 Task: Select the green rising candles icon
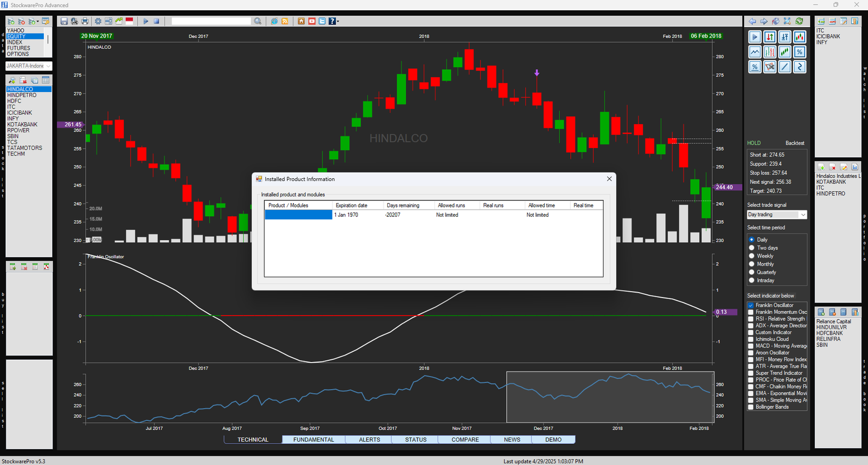click(784, 52)
